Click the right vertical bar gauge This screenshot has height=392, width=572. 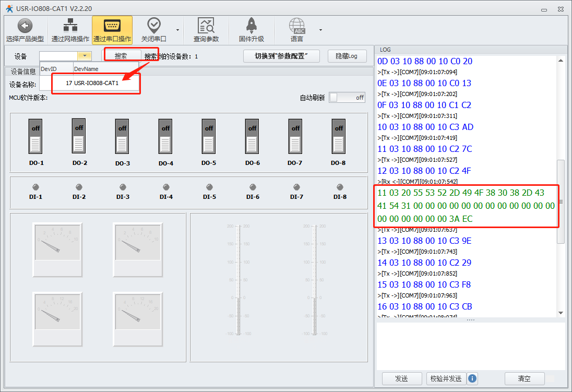tap(315, 280)
